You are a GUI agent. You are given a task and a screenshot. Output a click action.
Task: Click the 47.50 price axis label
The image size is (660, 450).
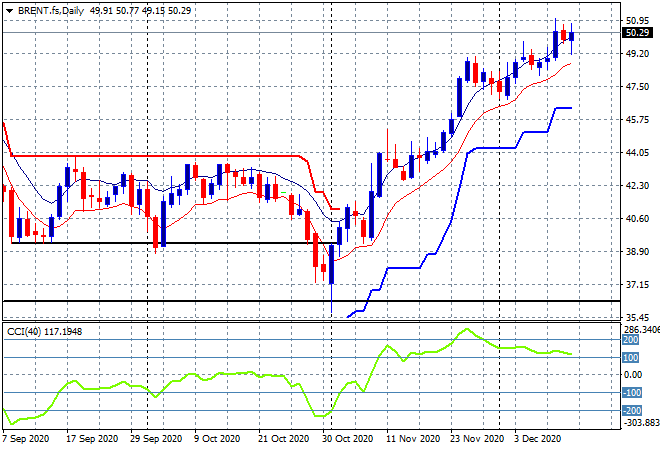[x=637, y=86]
